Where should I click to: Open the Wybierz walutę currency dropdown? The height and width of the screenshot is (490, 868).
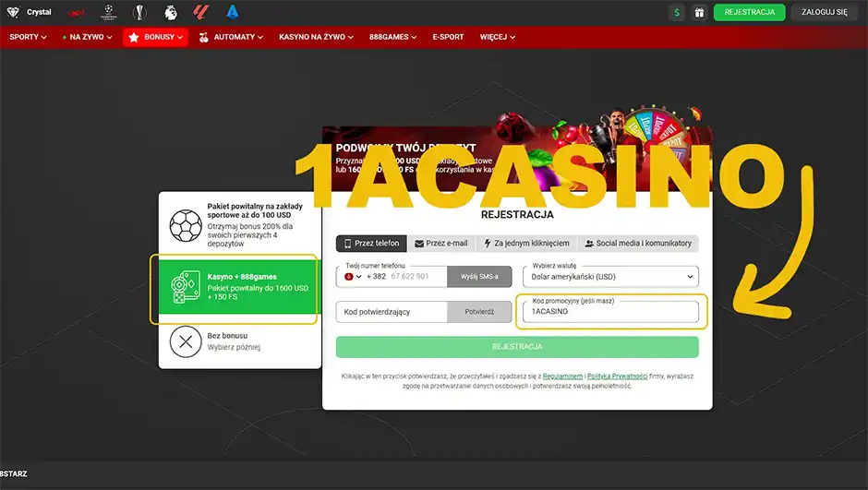tap(610, 277)
